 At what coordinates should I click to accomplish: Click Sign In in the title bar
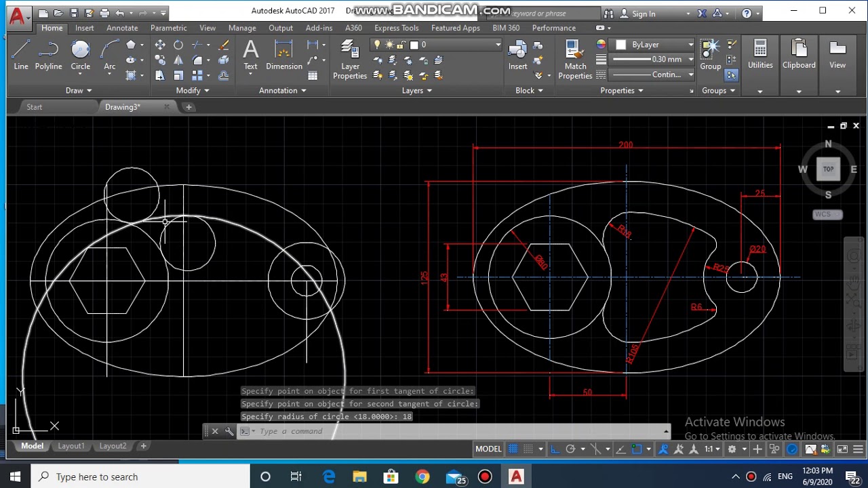(643, 14)
